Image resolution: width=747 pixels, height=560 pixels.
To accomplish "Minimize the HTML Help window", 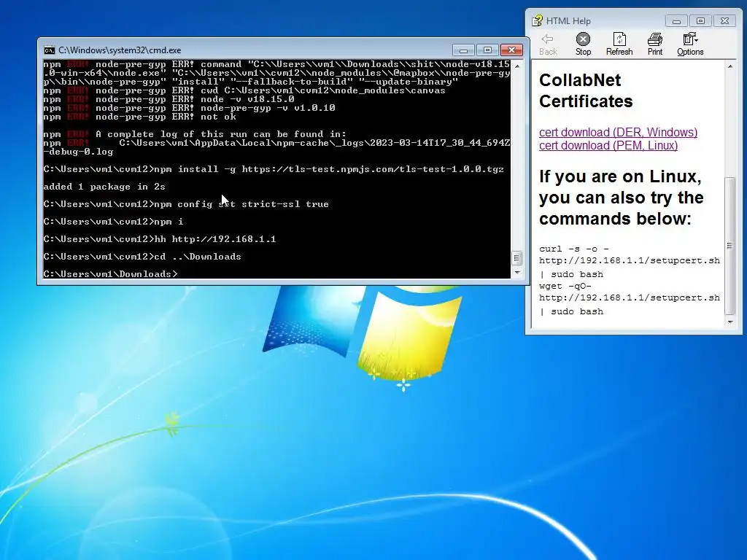I will [676, 21].
